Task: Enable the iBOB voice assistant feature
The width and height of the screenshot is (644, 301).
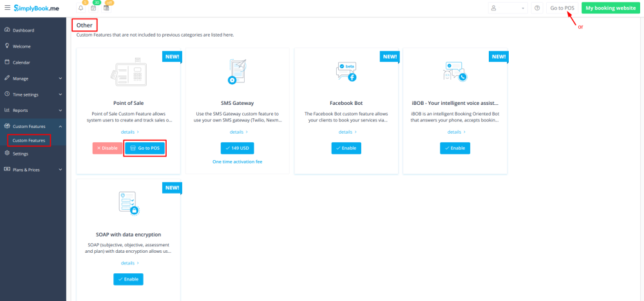Action: pyautogui.click(x=455, y=148)
